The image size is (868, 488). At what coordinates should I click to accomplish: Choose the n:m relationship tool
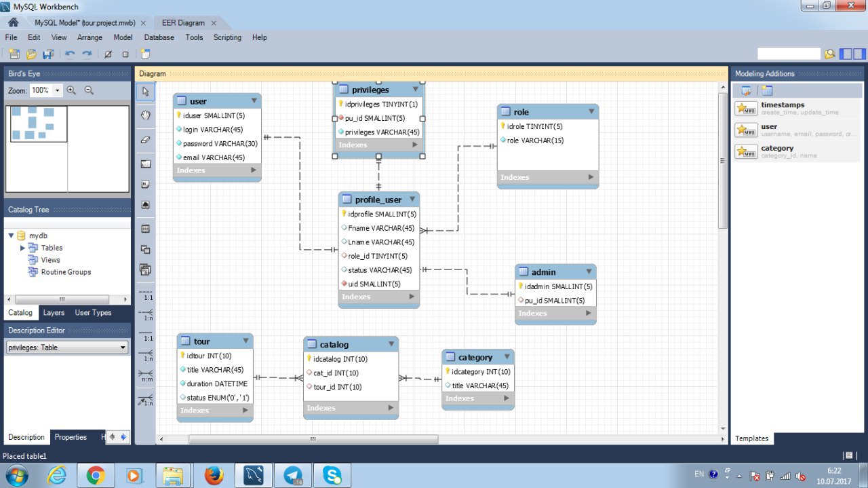(145, 376)
